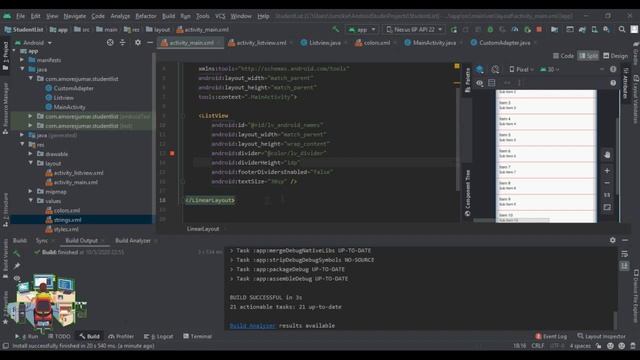Open the Palette side panel
Viewport: 640px width, 360px height.
(x=467, y=80)
